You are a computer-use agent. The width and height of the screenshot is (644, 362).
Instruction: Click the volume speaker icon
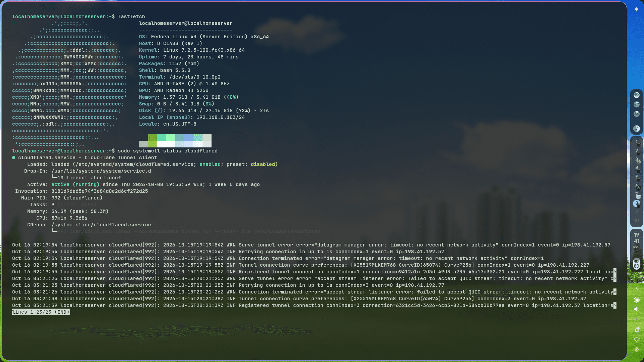pyautogui.click(x=636, y=309)
